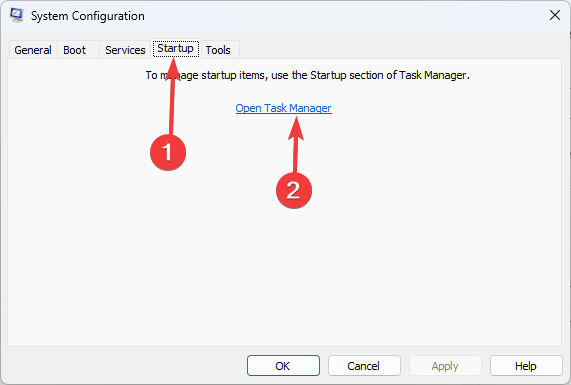571x385 pixels.
Task: Select the Services tab
Action: (125, 50)
